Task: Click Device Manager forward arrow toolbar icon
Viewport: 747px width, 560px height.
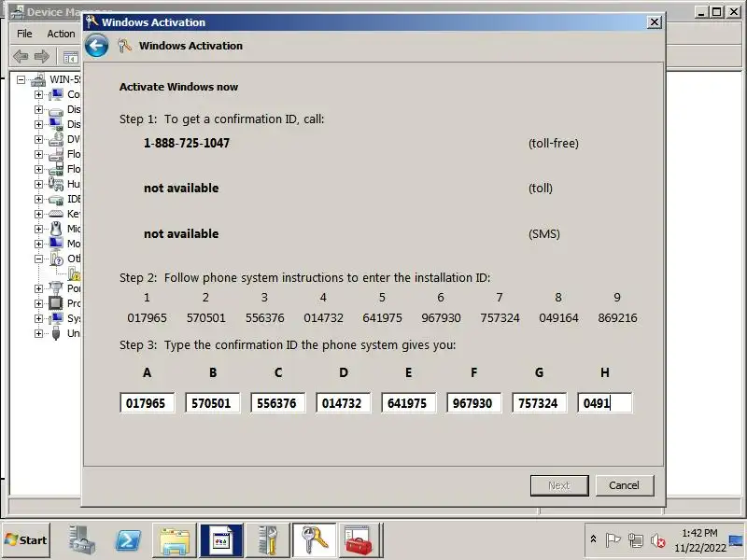Action: pyautogui.click(x=41, y=56)
